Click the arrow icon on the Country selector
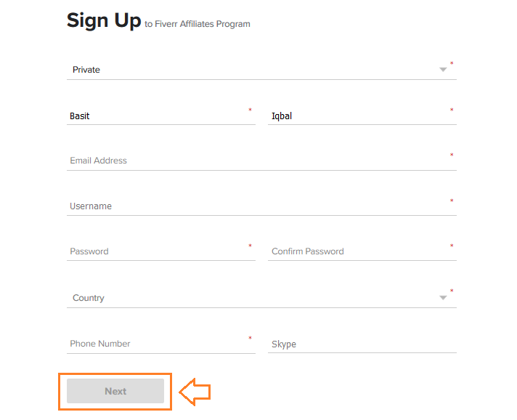Image resolution: width=517 pixels, height=420 pixels. click(443, 298)
